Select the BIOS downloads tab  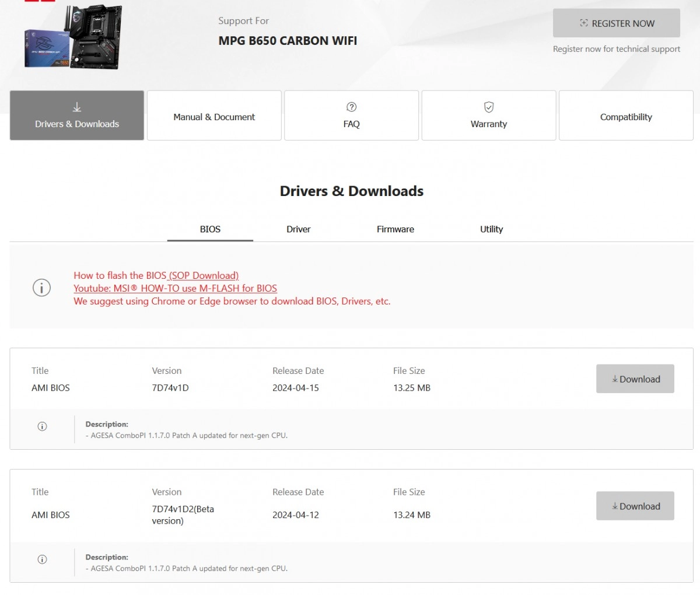coord(210,229)
